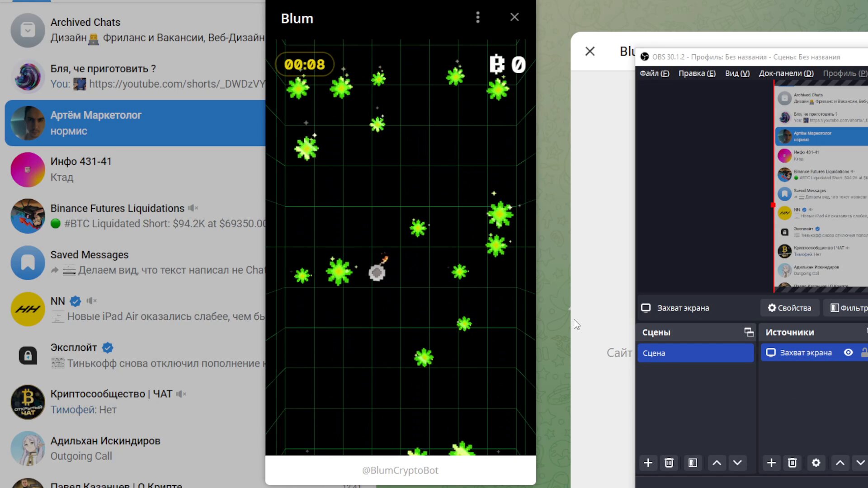Screen dimensions: 868x488
Task: Move the scene down with the down chevron
Action: [737, 463]
